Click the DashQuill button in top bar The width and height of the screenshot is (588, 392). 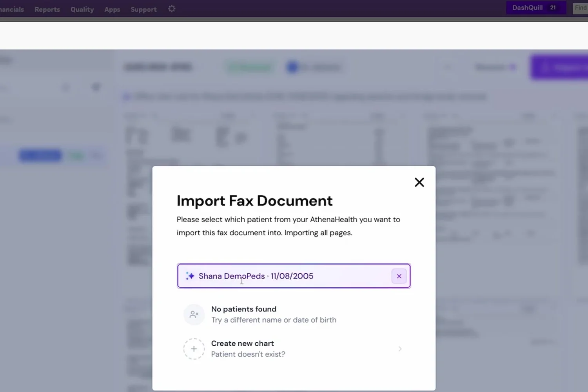coord(536,8)
